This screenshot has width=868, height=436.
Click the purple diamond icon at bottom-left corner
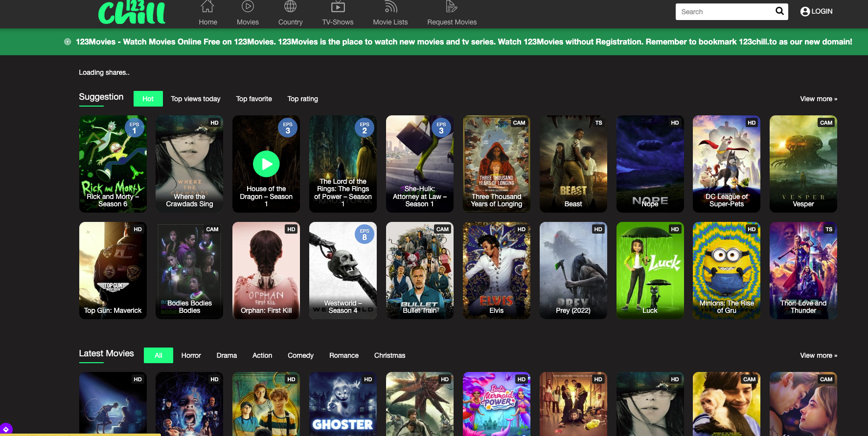(5, 429)
